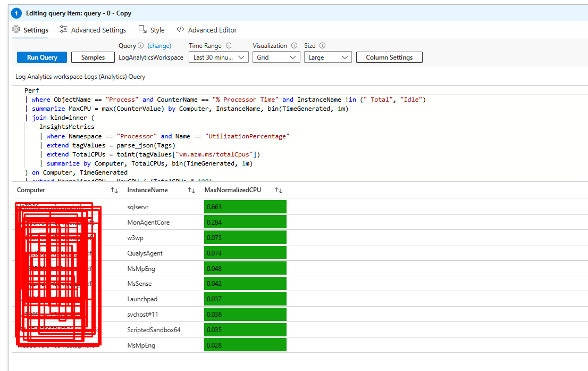588x371 pixels.
Task: Click the Settings gear icon
Action: click(16, 29)
